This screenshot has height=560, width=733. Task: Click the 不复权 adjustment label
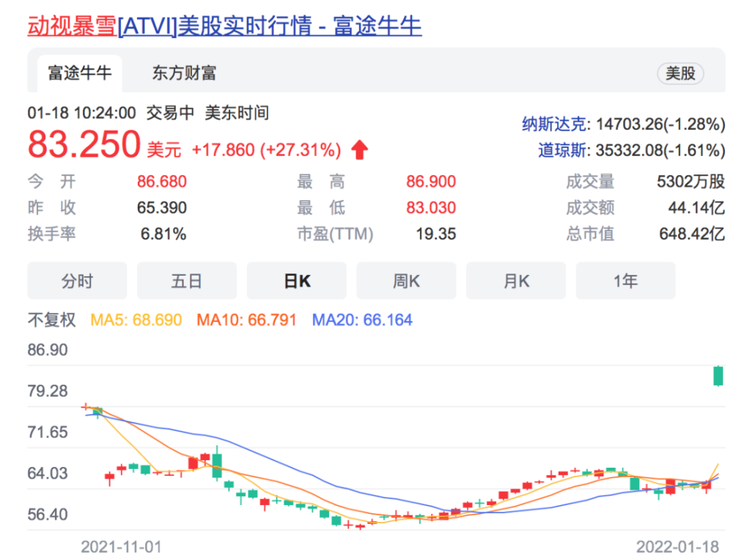51,320
